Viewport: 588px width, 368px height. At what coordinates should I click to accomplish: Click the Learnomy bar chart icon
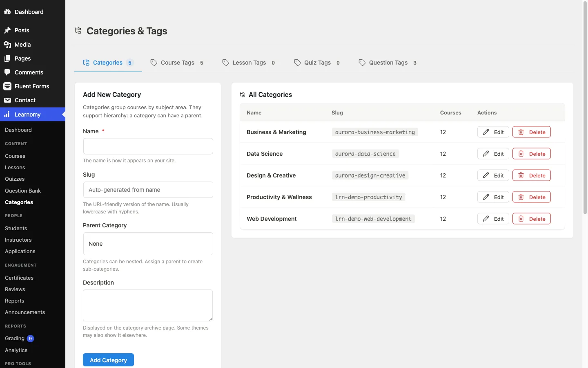click(7, 114)
